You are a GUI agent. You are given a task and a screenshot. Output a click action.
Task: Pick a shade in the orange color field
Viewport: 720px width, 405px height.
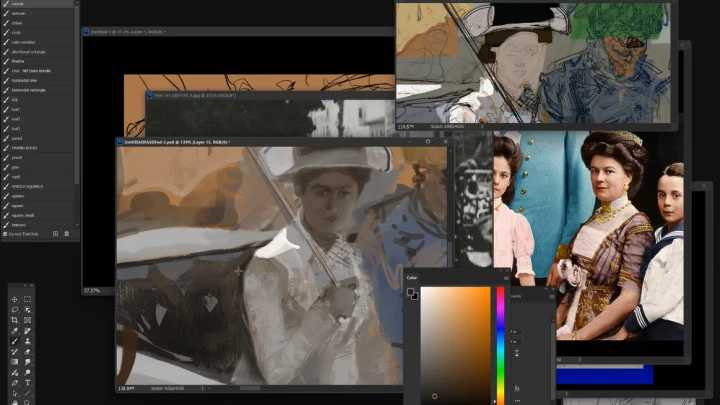(456, 345)
